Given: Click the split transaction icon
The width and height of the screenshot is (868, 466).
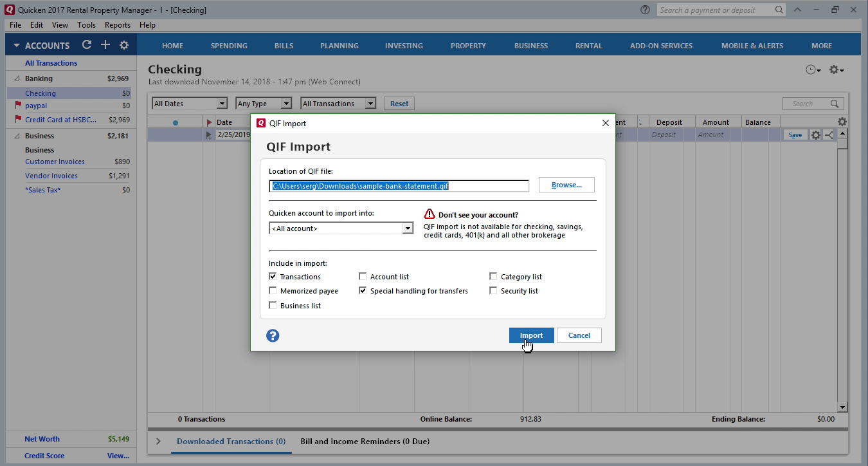Looking at the screenshot, I should click(x=828, y=135).
